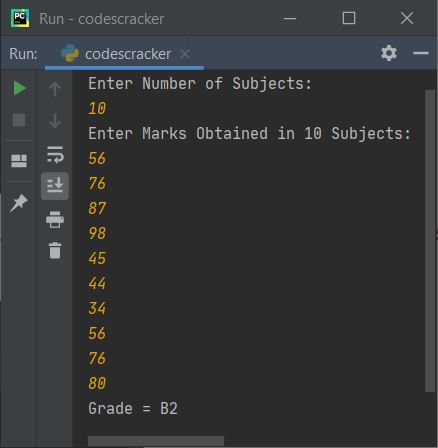Click the input value 87
This screenshot has width=438, height=448.
tap(97, 208)
